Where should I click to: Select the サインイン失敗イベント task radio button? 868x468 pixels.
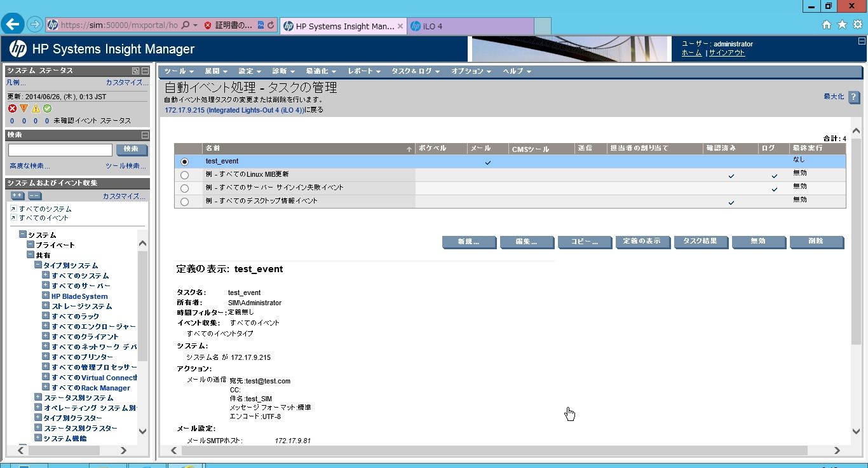(x=184, y=188)
